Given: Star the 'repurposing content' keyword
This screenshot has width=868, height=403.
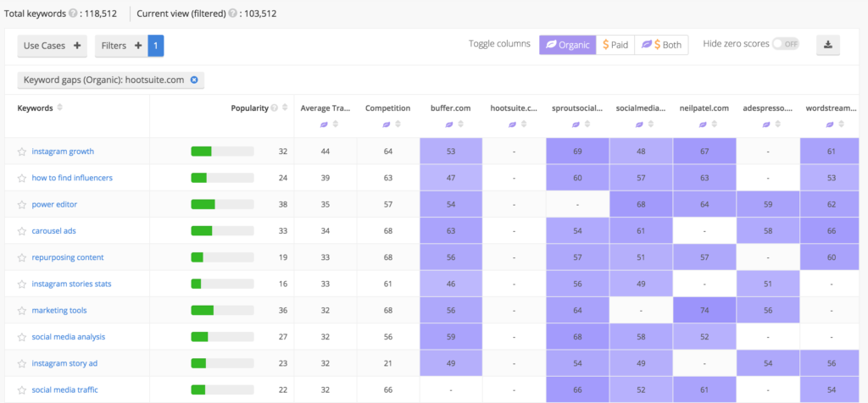Looking at the screenshot, I should (21, 257).
